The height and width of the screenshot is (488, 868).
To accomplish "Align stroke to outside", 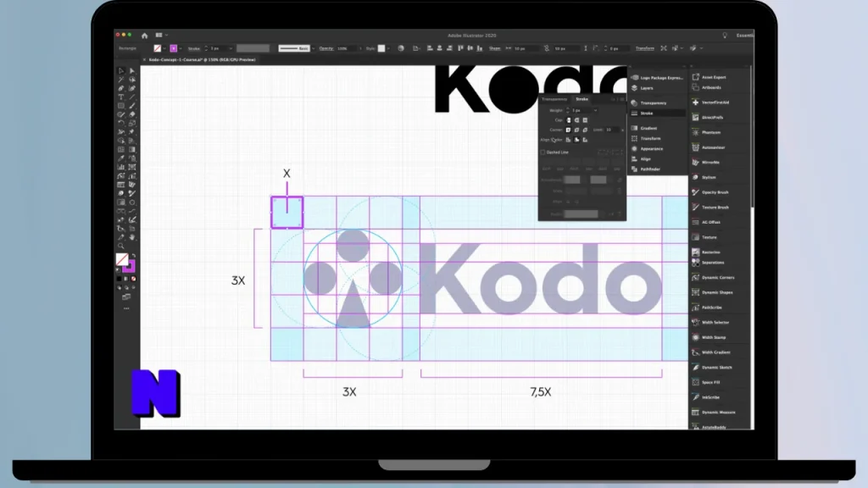I will point(585,140).
